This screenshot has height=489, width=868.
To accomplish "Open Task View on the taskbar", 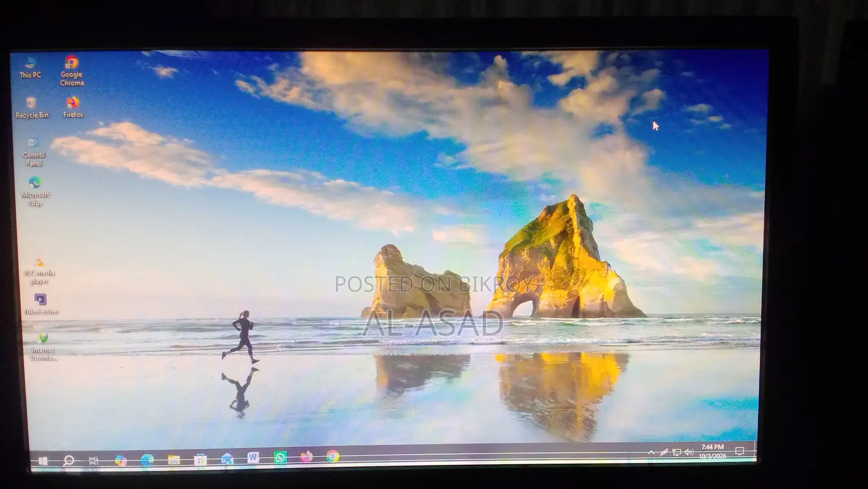I will click(x=94, y=461).
